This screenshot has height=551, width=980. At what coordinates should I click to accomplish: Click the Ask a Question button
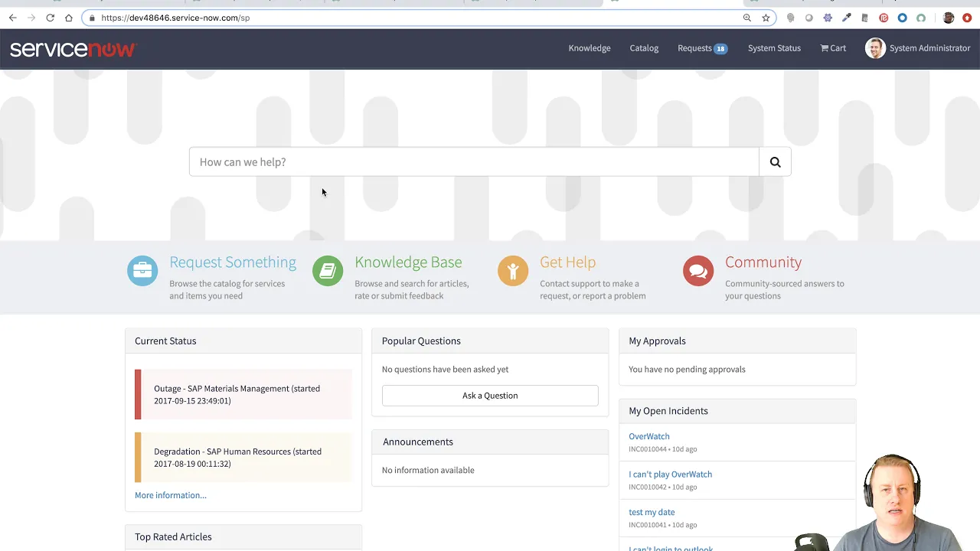click(490, 396)
